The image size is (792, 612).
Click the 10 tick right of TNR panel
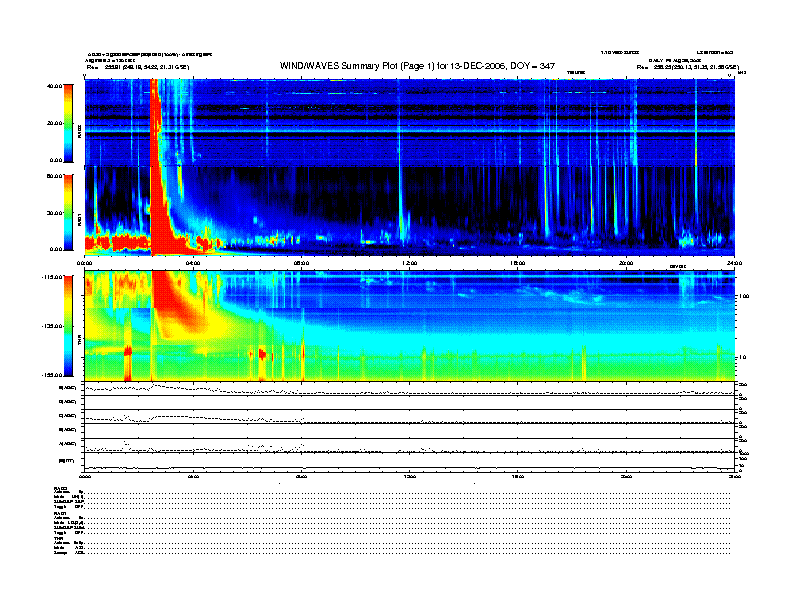(741, 358)
